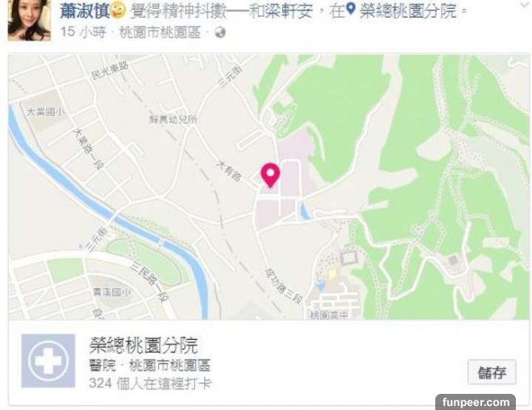Open 蕭淑慎 profile name link
Viewport: 532px width, 410px height.
point(85,10)
